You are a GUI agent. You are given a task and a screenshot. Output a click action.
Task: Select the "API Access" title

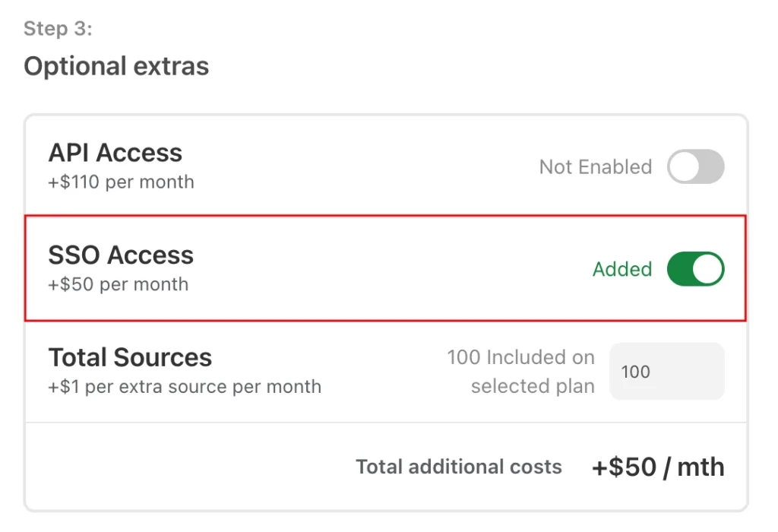(x=115, y=153)
